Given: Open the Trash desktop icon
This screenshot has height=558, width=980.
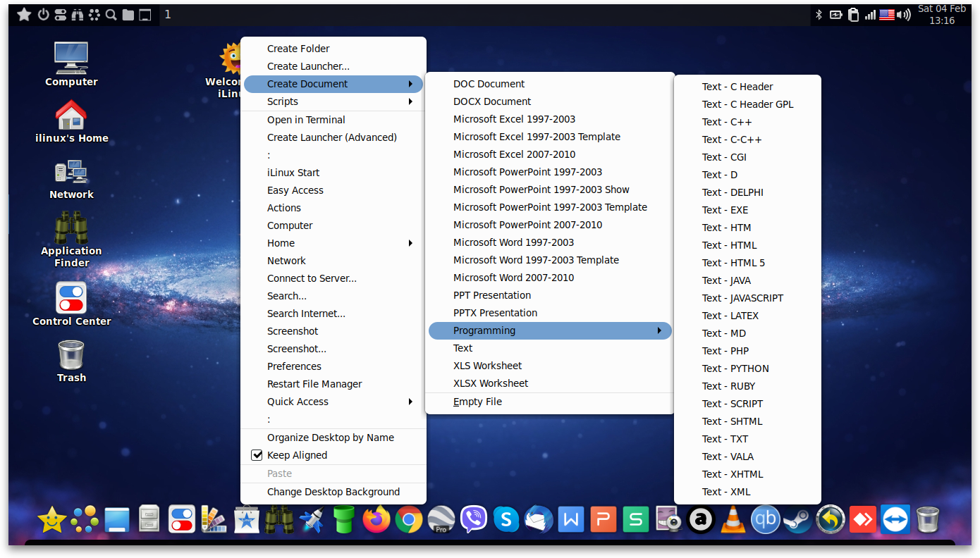Looking at the screenshot, I should click(71, 361).
